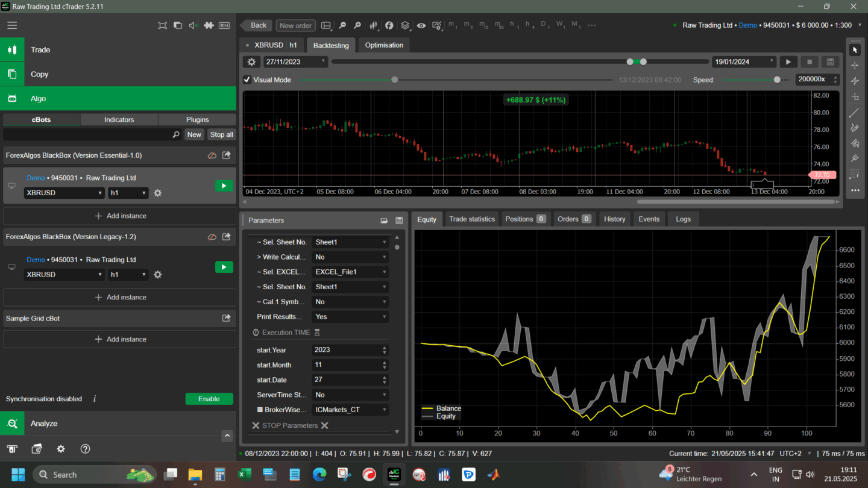Click the backtest Speed slider handle

(777, 80)
